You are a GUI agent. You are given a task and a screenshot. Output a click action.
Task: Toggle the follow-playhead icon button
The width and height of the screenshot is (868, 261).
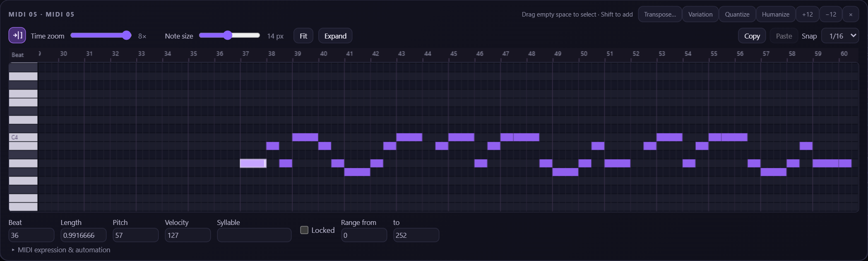17,36
